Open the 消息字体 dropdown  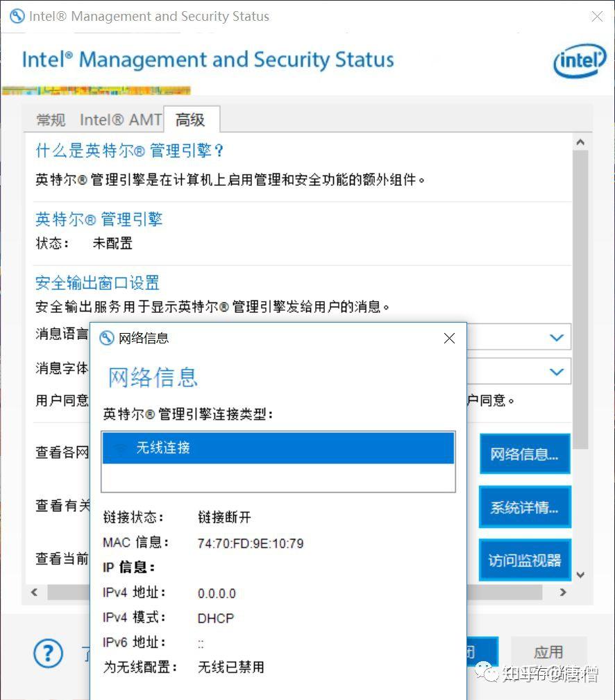click(x=556, y=371)
